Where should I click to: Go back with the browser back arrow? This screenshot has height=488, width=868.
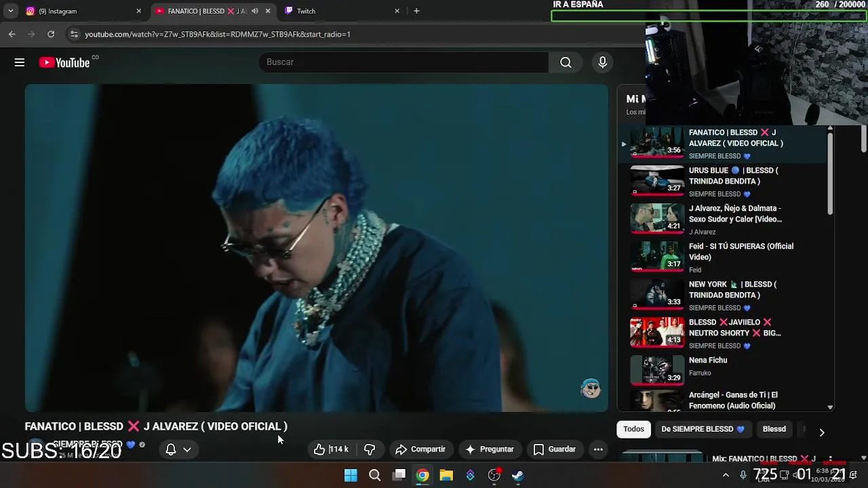12,34
